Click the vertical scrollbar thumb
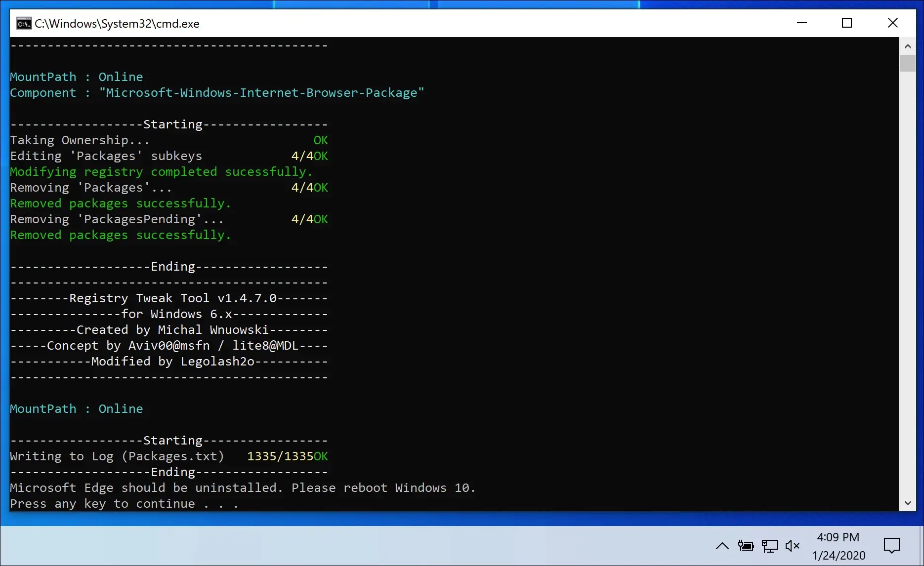The image size is (924, 566). tap(908, 64)
